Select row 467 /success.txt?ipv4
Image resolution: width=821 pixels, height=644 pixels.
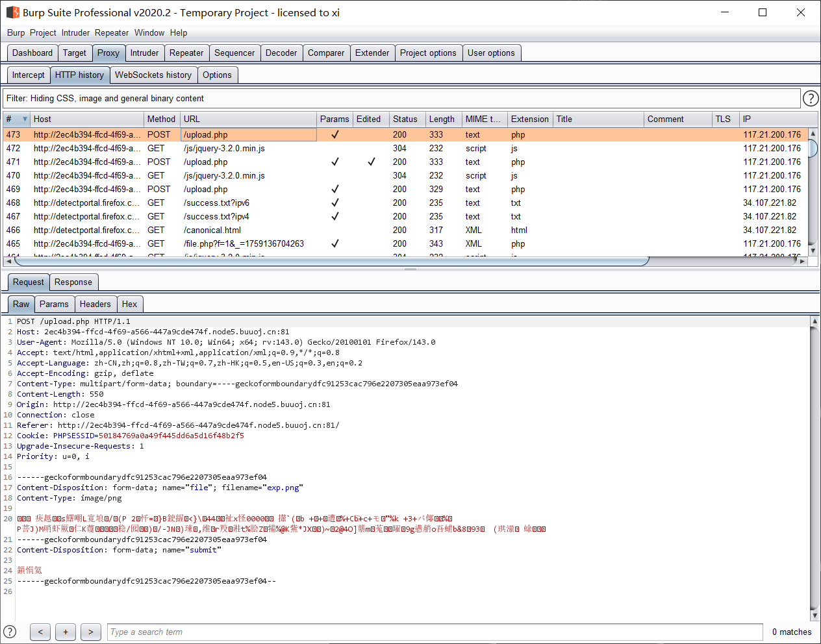(x=405, y=217)
